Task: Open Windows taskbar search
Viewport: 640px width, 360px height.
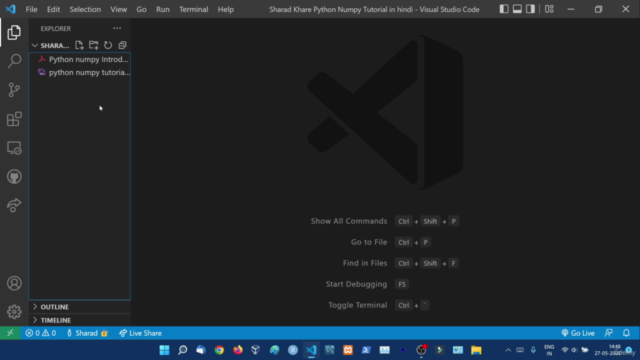Action: click(x=182, y=350)
